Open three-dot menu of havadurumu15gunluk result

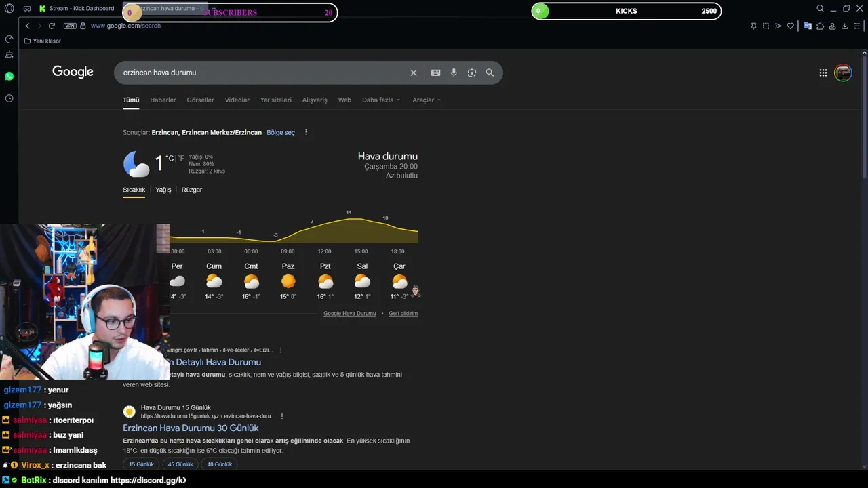pos(282,416)
